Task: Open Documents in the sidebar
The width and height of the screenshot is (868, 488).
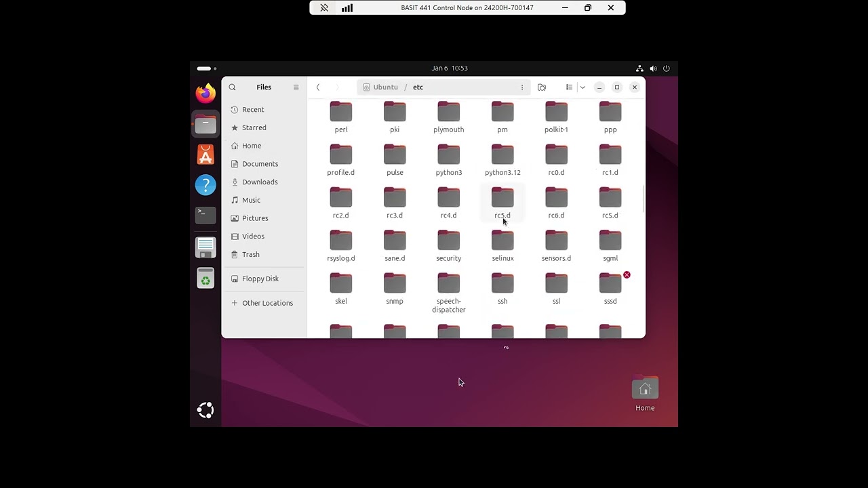Action: [264, 163]
